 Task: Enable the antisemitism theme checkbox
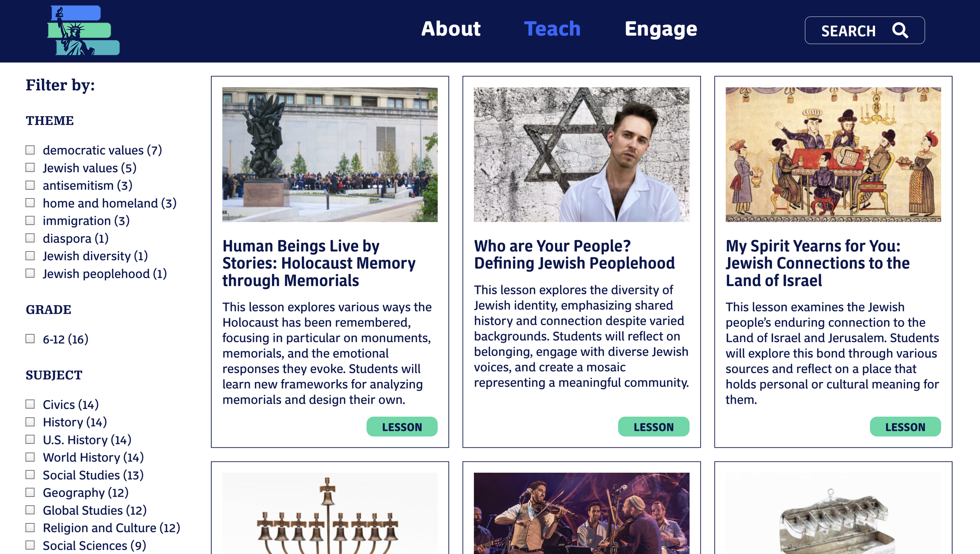(x=30, y=185)
